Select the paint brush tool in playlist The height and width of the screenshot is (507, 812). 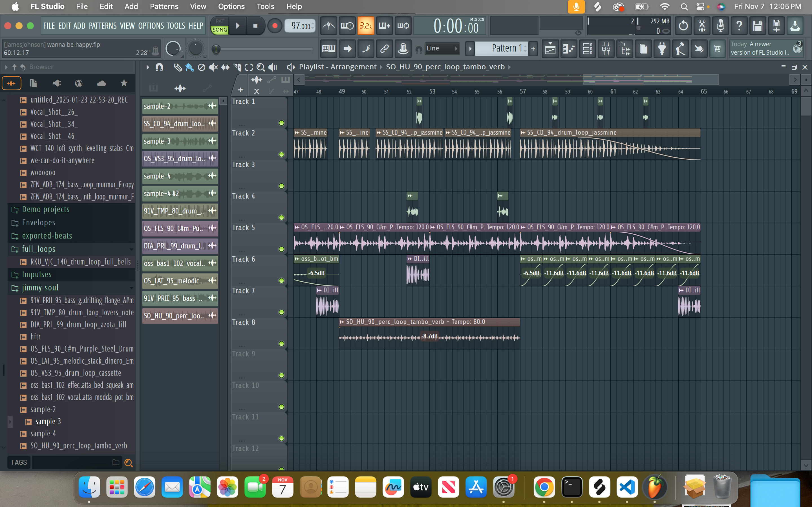[189, 67]
